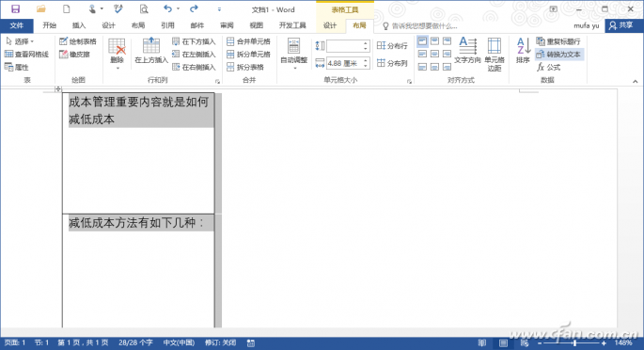Image resolution: width=644 pixels, height=350 pixels.
Task: Open the 删除 dropdown
Action: coord(118,54)
